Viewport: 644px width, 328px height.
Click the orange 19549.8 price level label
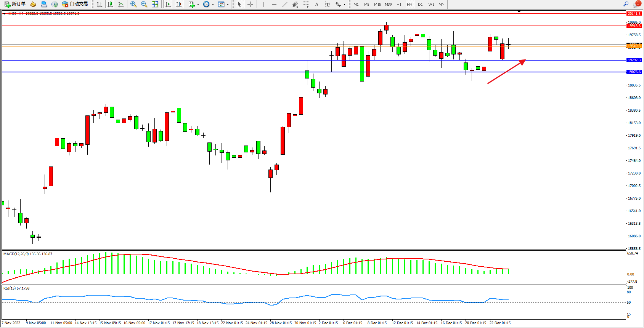(634, 46)
